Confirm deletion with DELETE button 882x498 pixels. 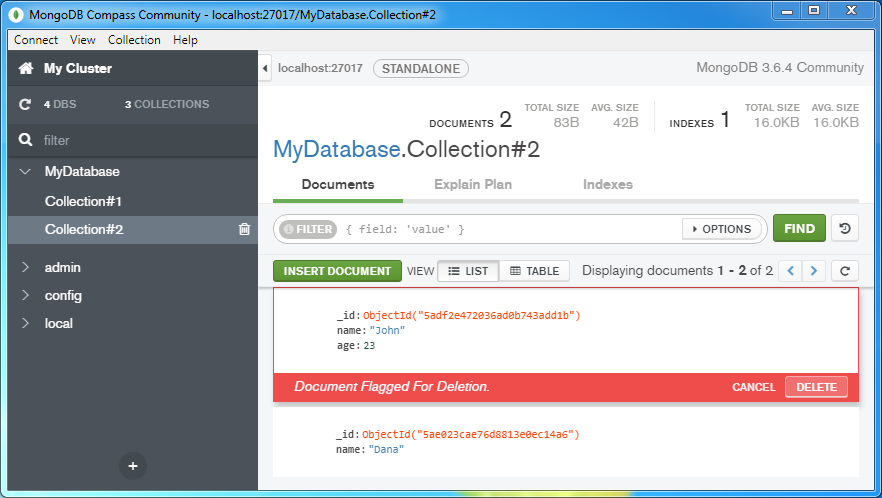[x=816, y=387]
